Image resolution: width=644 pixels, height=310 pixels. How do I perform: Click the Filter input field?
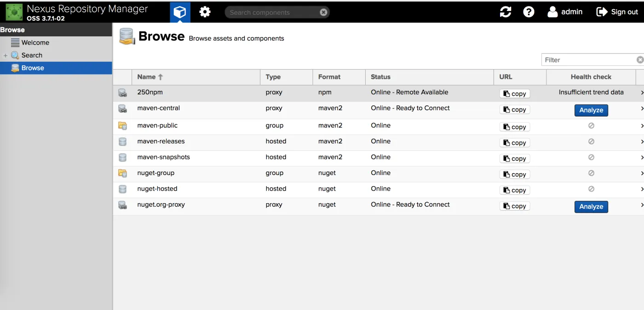pos(589,60)
